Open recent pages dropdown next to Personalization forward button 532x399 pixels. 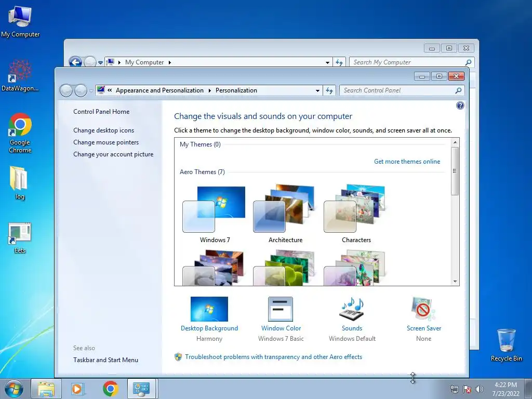click(x=91, y=90)
